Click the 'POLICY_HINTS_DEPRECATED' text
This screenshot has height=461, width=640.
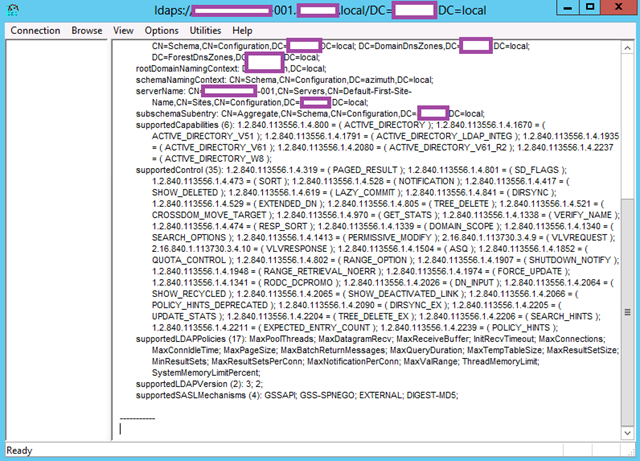[210, 305]
